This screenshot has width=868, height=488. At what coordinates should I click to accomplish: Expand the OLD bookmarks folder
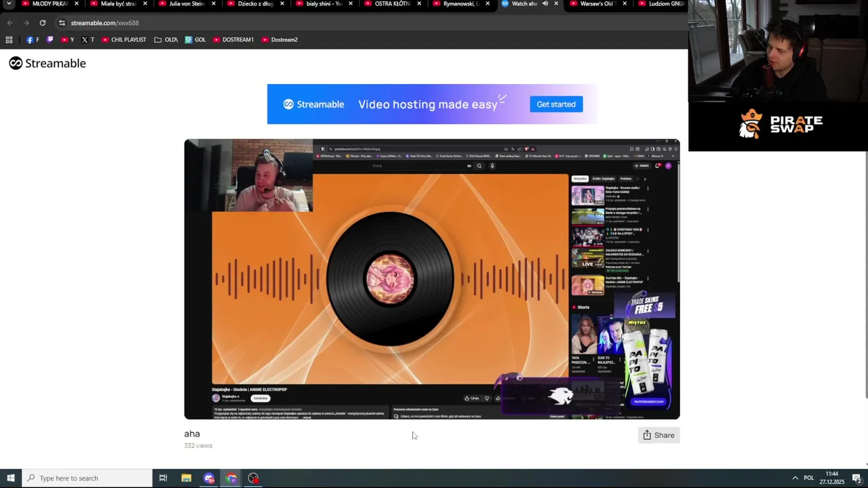tap(166, 40)
